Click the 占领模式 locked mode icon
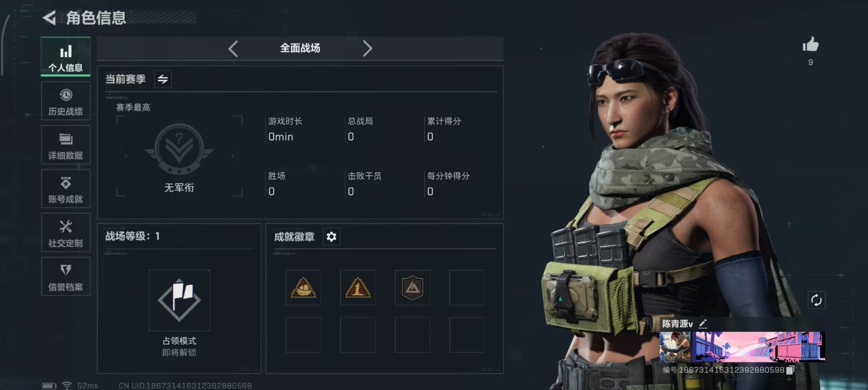This screenshot has height=390, width=868. coord(179,300)
